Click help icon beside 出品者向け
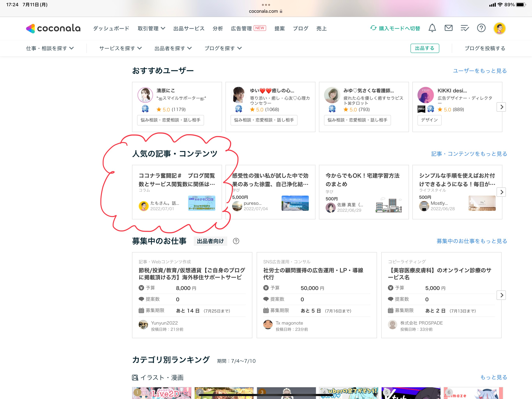The width and height of the screenshot is (532, 399). click(x=236, y=241)
